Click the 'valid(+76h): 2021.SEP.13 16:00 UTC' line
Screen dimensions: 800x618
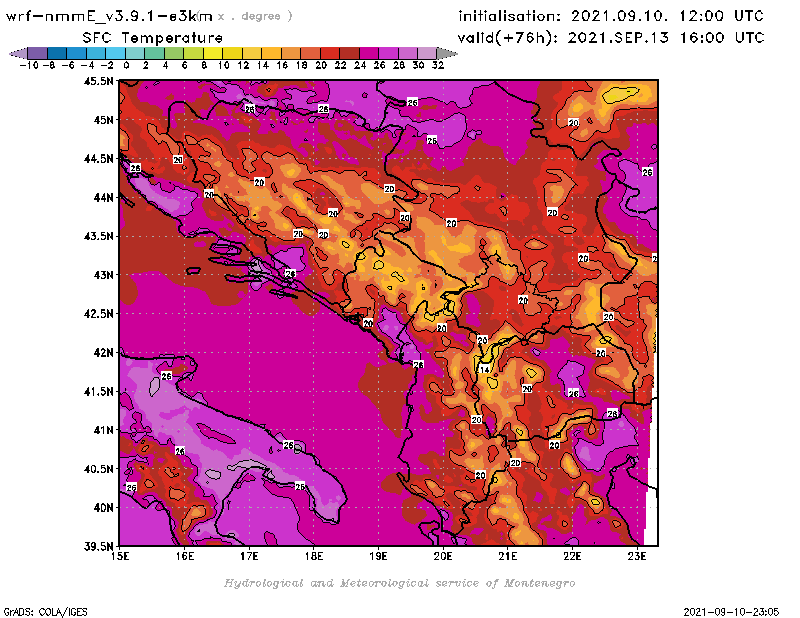click(611, 38)
